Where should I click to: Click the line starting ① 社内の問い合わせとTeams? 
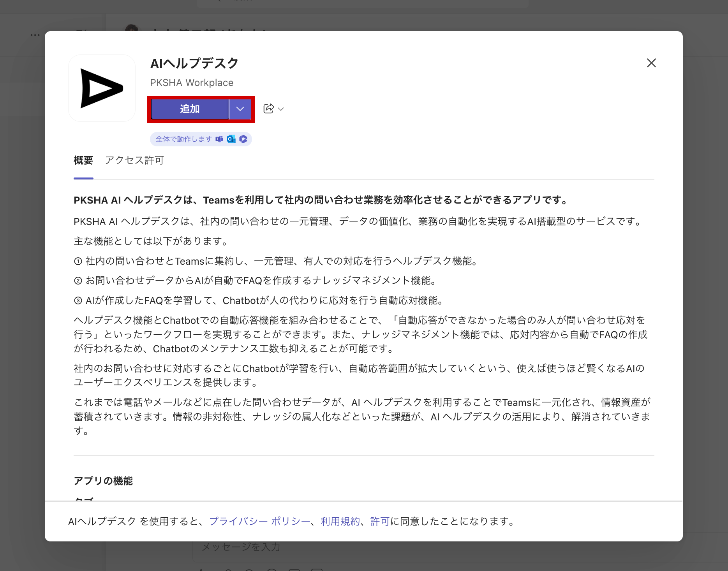[x=276, y=261]
